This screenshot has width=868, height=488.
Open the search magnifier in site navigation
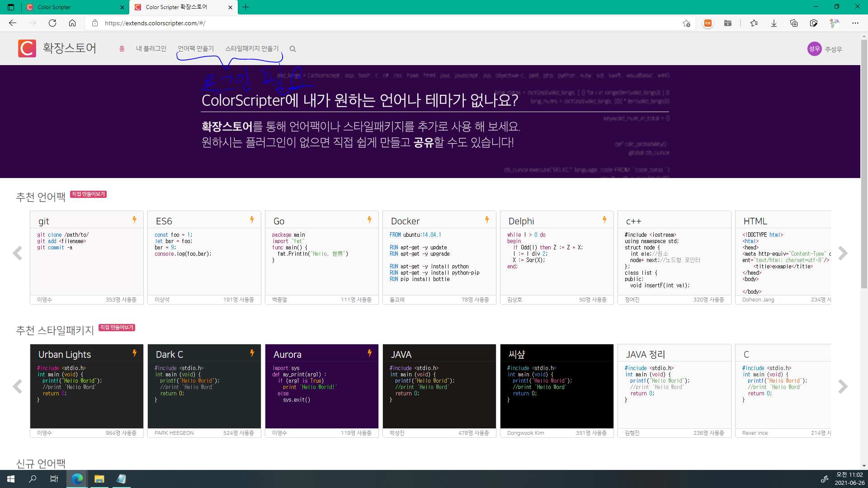pos(292,49)
